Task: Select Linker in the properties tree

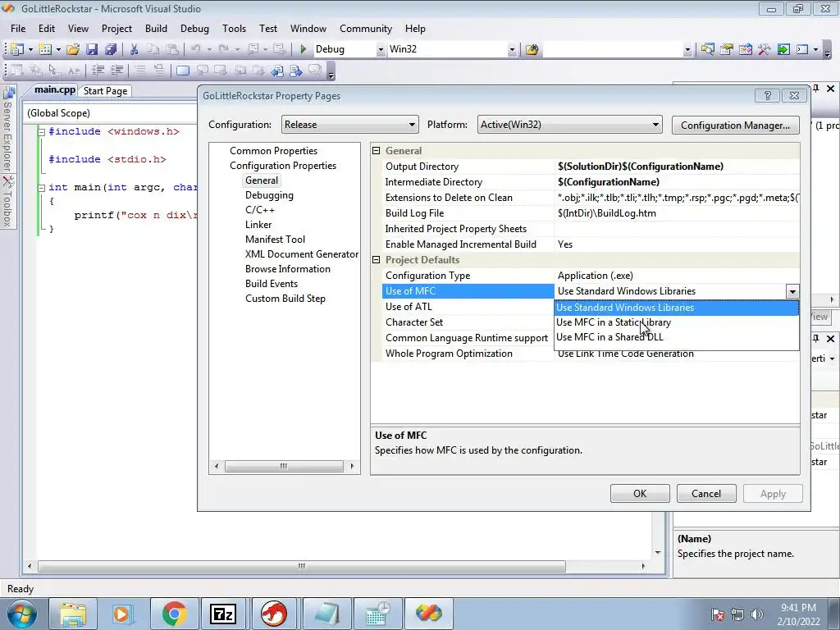Action: pyautogui.click(x=258, y=225)
